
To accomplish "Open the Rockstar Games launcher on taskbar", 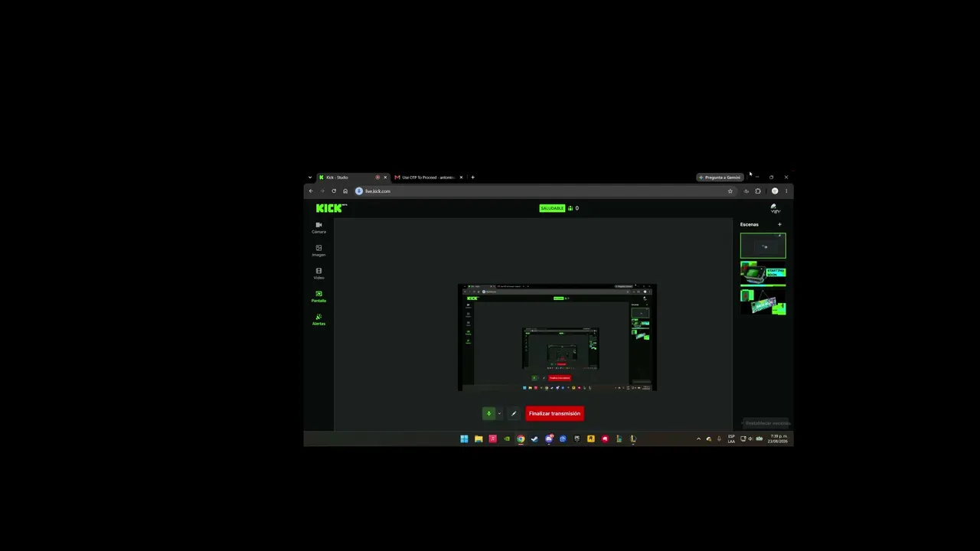I will 591,439.
